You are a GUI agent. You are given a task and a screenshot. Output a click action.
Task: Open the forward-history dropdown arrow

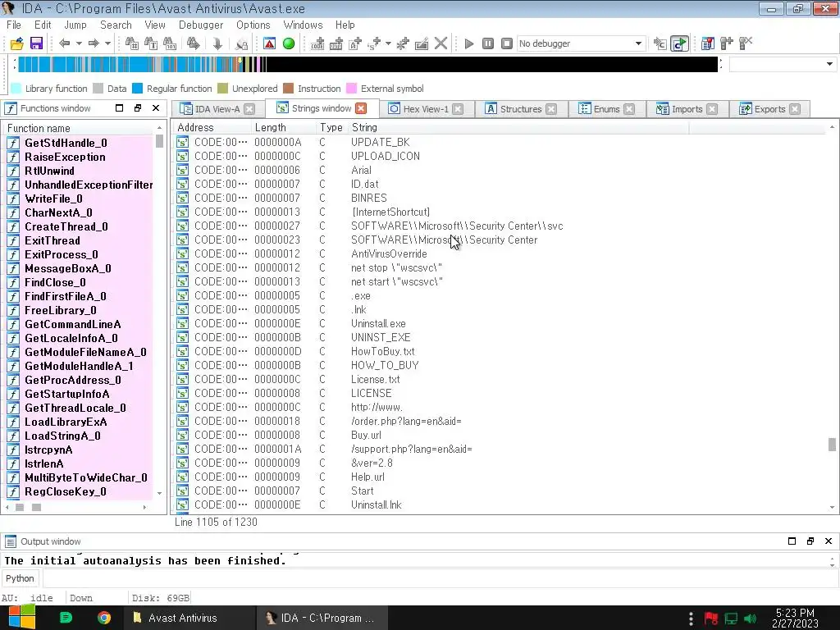[x=107, y=43]
